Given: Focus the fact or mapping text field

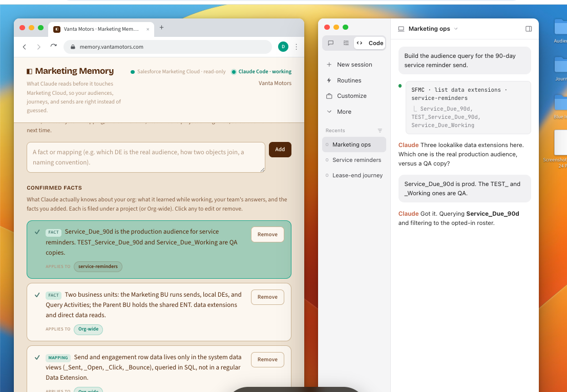Looking at the screenshot, I should pos(146,157).
